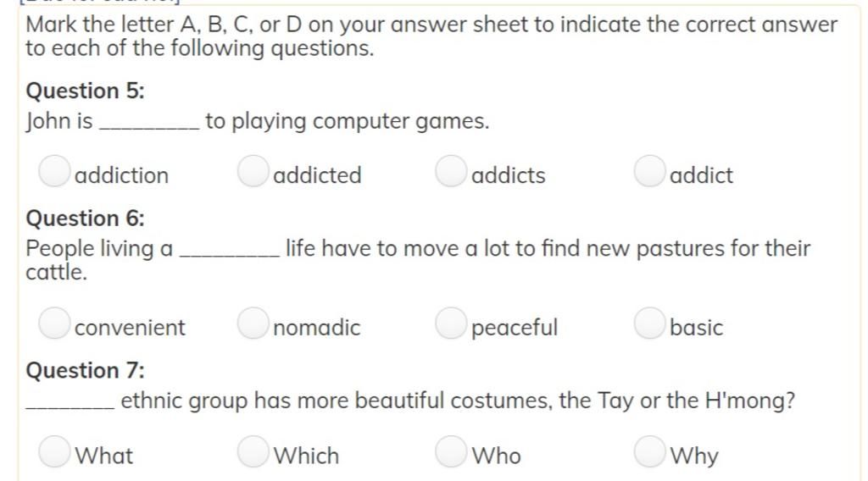This screenshot has width=868, height=481.
Task: Select the 'addiction' radio option
Action: (x=54, y=171)
